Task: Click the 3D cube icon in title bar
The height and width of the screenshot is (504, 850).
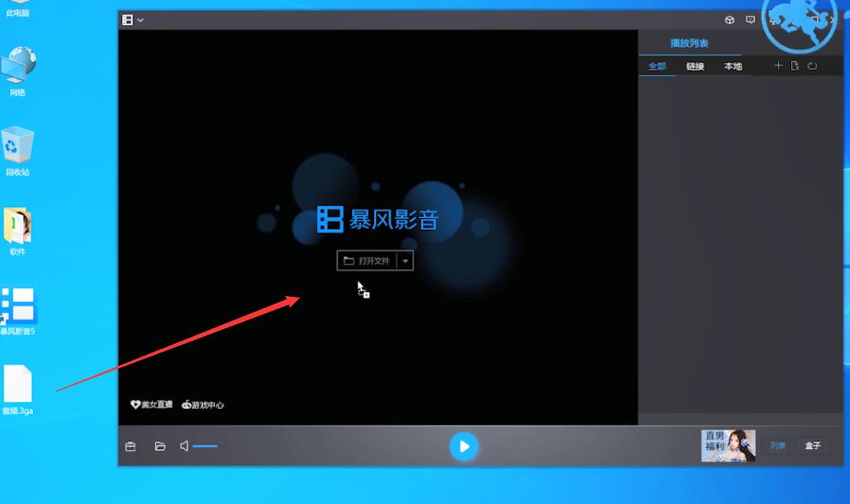Action: click(x=730, y=20)
